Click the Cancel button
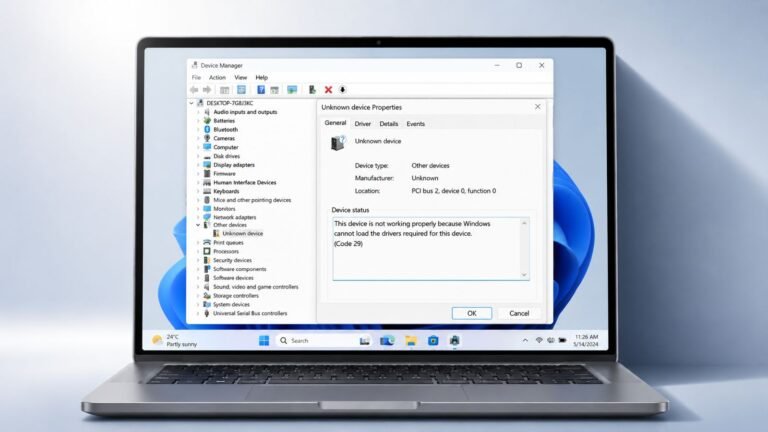 point(519,313)
